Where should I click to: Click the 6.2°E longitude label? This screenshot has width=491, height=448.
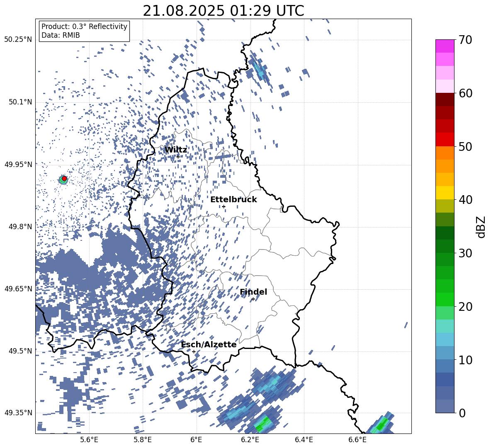point(250,440)
